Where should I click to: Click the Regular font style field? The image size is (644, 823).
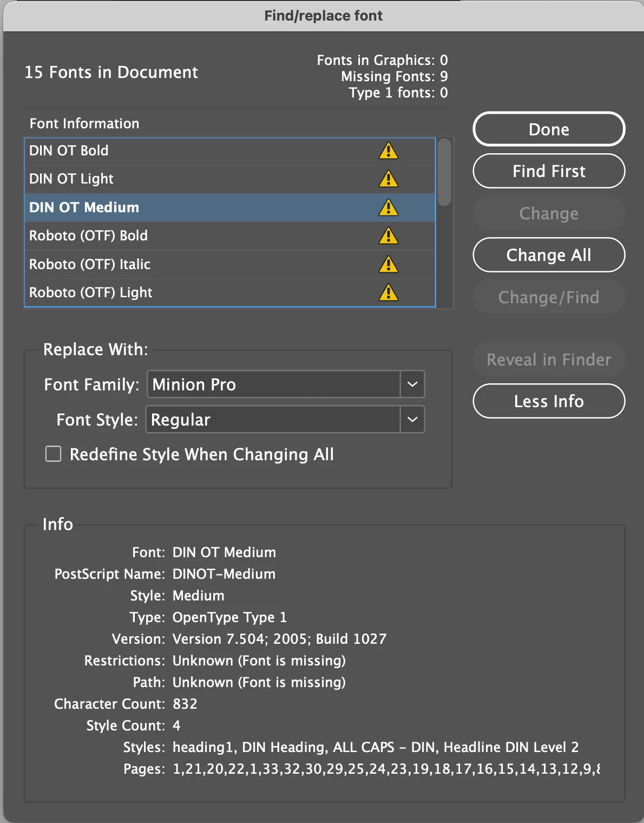(x=273, y=420)
